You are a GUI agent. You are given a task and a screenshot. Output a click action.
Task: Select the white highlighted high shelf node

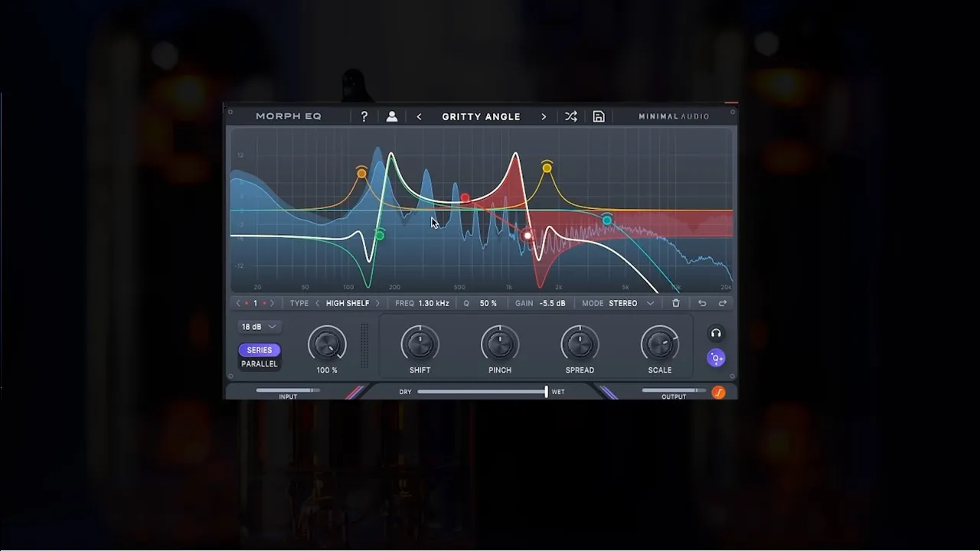click(527, 236)
